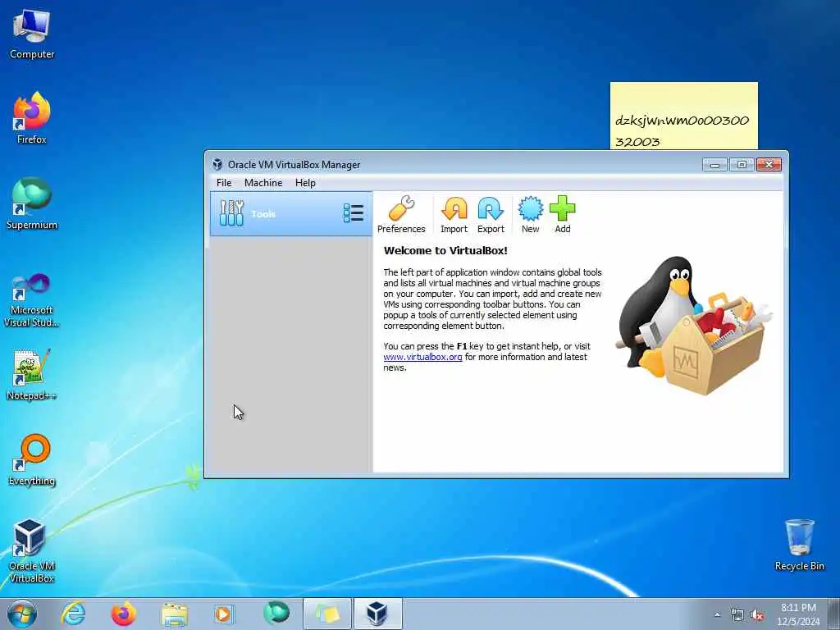
Task: Click Oracle VM VirtualBox desktop shortcut
Action: click(x=32, y=551)
